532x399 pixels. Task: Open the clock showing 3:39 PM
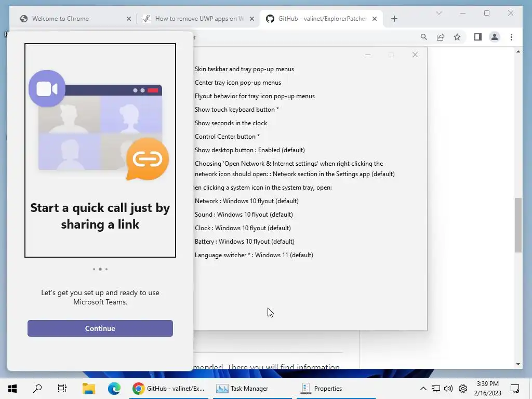point(487,389)
